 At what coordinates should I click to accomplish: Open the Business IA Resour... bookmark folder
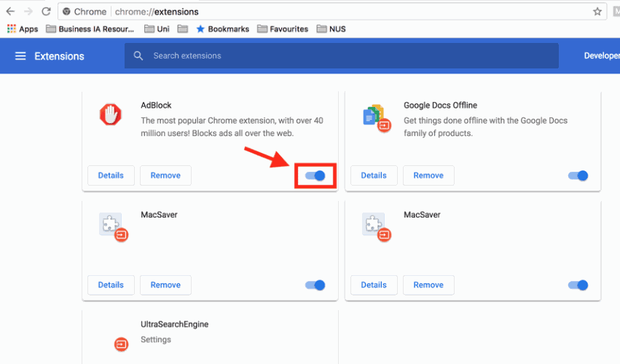click(x=90, y=29)
